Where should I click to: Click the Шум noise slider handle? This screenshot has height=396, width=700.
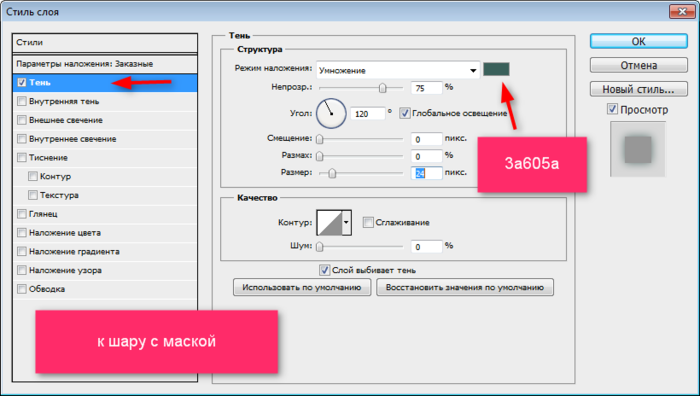(x=320, y=246)
